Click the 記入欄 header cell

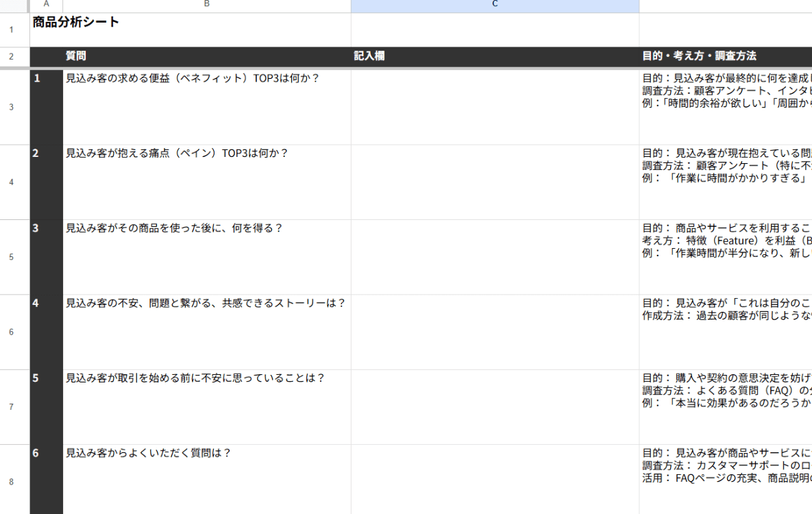(495, 56)
